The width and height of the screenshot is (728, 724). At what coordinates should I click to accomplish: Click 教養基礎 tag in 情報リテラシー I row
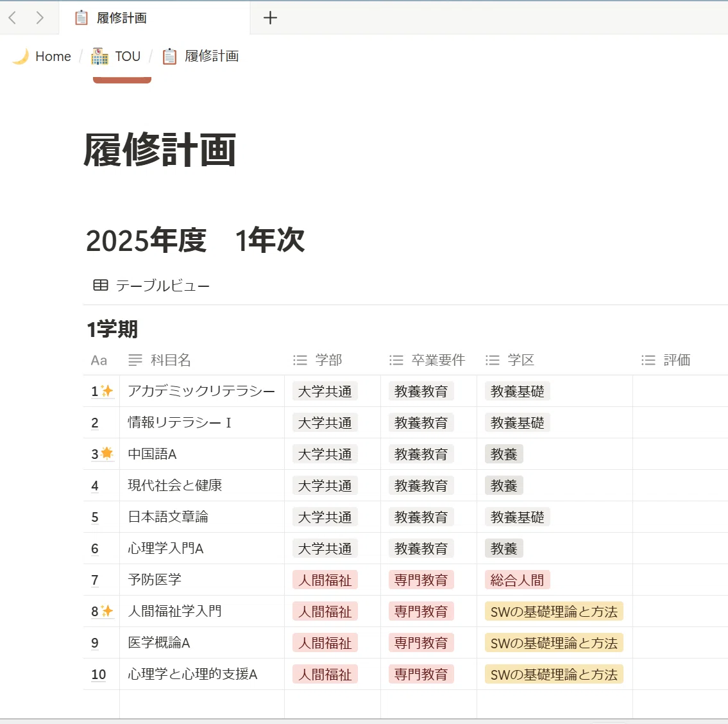click(x=517, y=422)
